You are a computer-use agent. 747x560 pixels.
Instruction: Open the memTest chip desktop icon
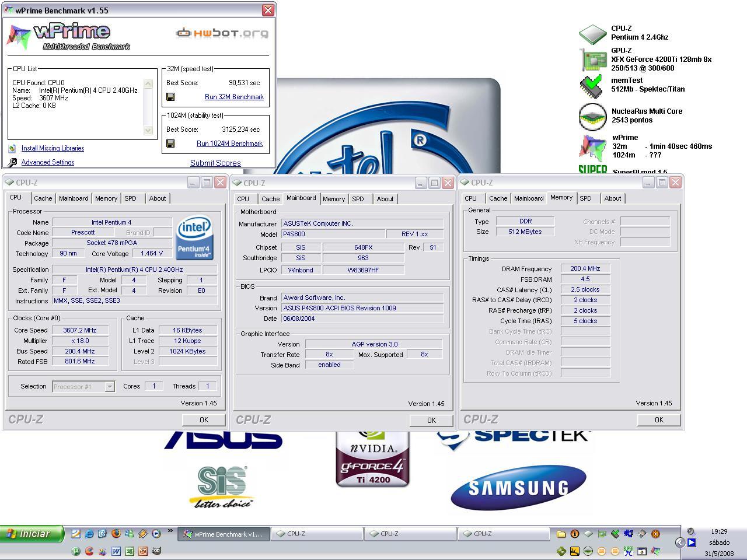(592, 86)
